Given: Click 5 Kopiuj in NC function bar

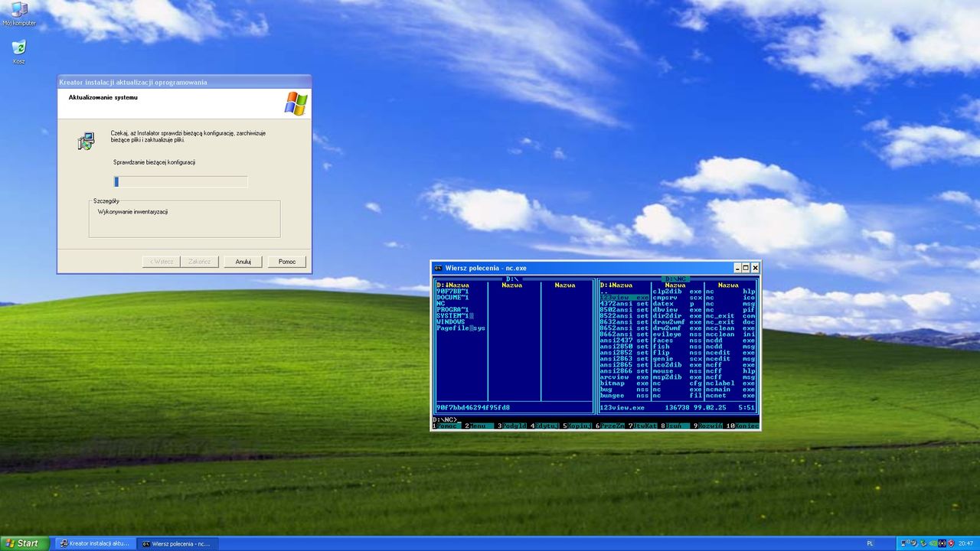Looking at the screenshot, I should pyautogui.click(x=577, y=425).
